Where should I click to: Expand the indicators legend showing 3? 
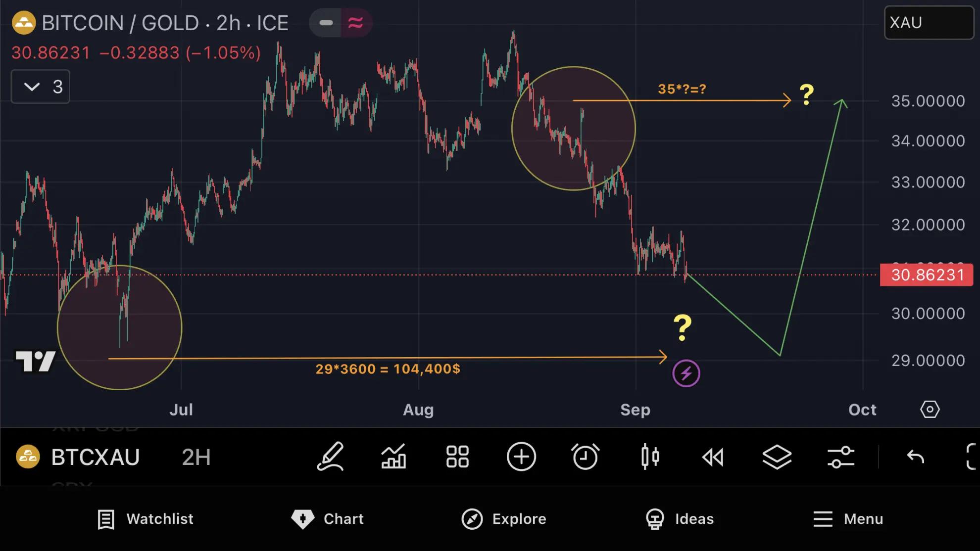point(40,87)
